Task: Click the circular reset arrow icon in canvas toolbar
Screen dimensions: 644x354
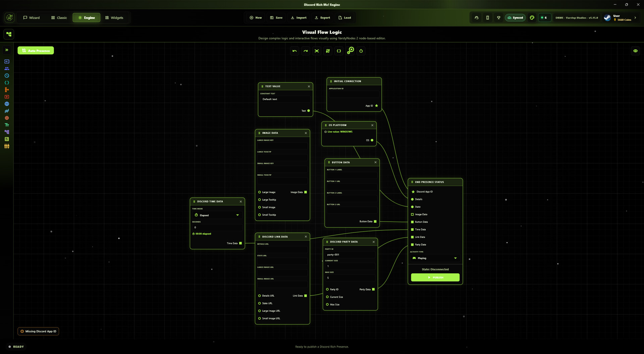Action: pyautogui.click(x=361, y=51)
